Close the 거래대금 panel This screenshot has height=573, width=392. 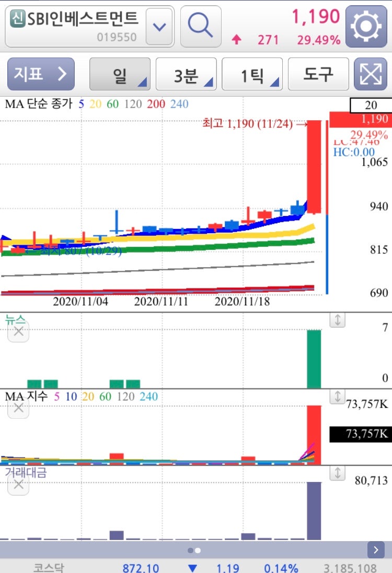(x=18, y=485)
